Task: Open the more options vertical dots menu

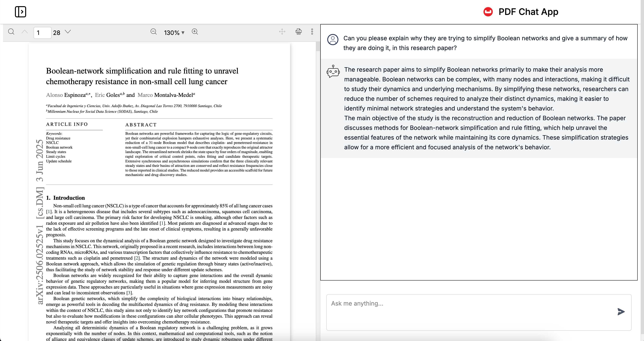Action: (x=312, y=32)
